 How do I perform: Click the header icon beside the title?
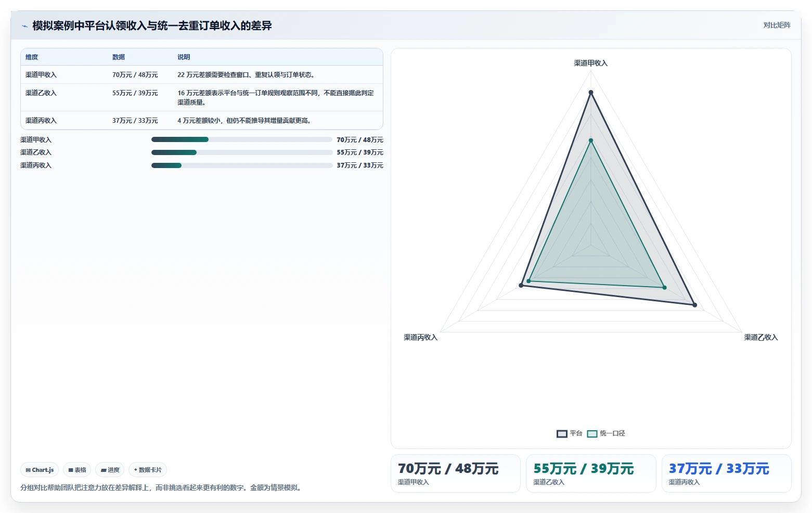pyautogui.click(x=24, y=26)
